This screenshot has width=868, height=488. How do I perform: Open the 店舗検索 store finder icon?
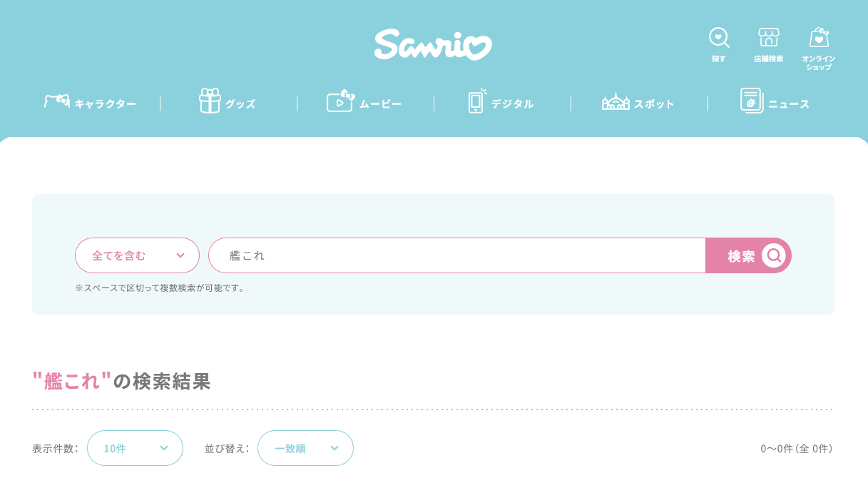(768, 37)
